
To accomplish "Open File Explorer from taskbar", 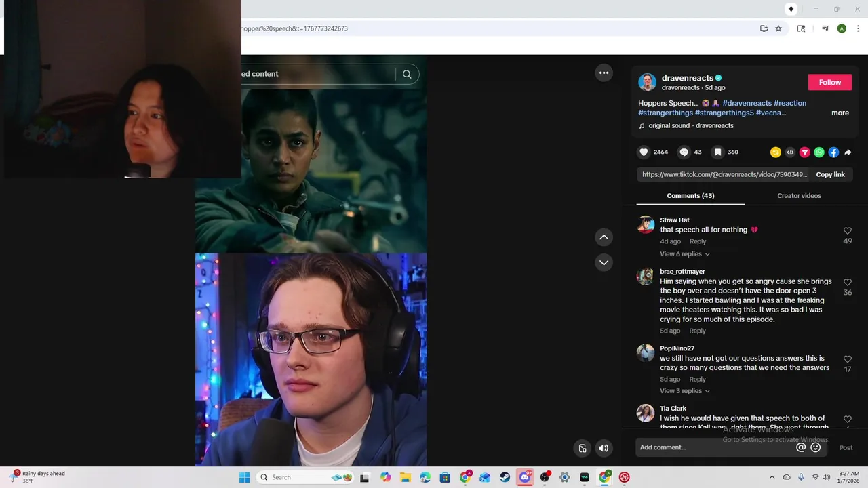I will click(405, 477).
